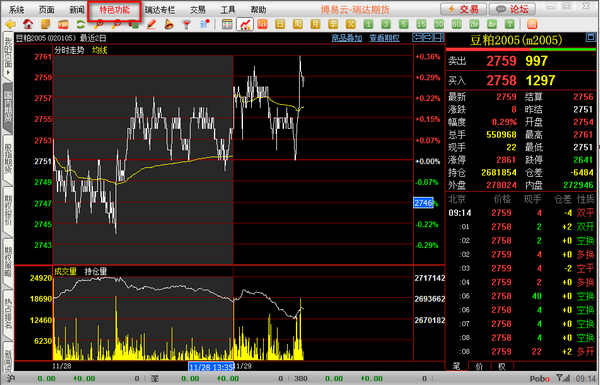Toggle the 均线 average line display
This screenshot has width=600, height=385.
(x=99, y=50)
